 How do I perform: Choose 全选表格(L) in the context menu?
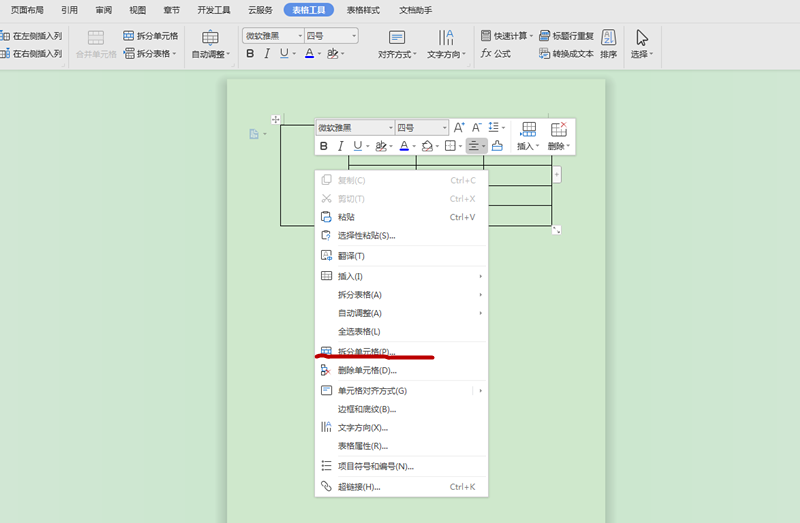point(402,331)
